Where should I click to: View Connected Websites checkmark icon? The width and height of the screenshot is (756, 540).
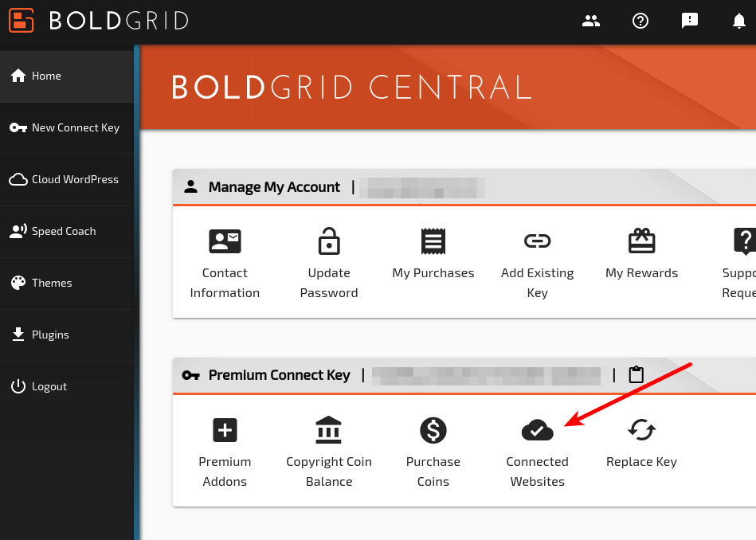tap(537, 430)
